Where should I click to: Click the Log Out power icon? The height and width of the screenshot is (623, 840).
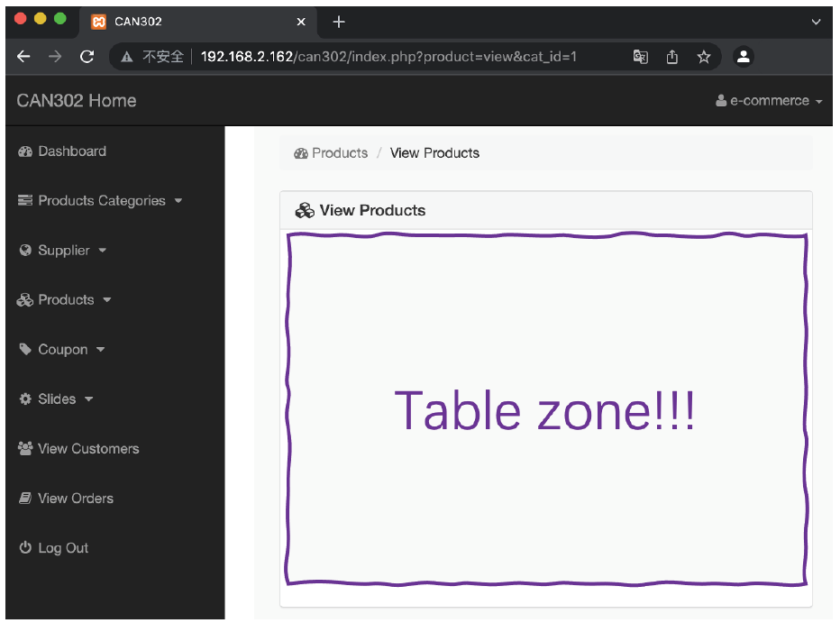tap(25, 547)
